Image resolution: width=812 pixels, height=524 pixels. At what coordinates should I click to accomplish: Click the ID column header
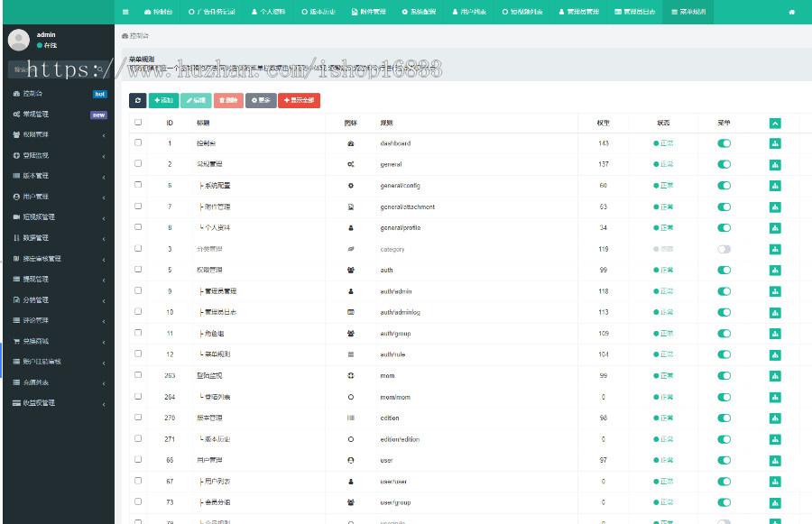170,124
